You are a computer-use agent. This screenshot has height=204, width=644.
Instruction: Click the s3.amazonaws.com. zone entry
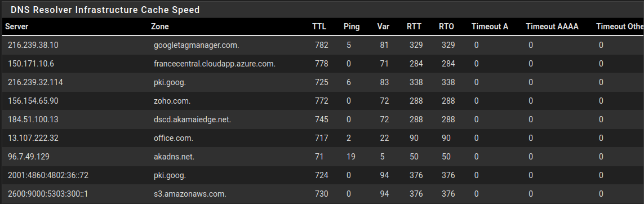click(190, 194)
